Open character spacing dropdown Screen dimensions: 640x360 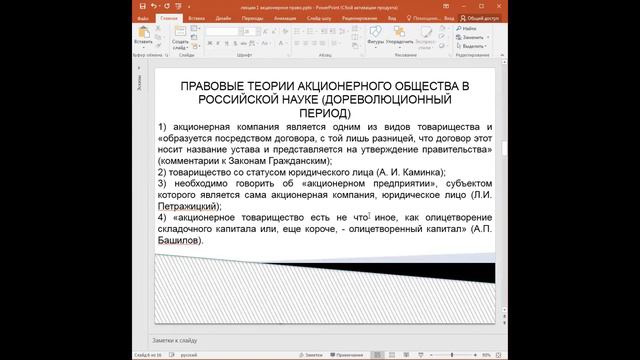tap(253, 43)
